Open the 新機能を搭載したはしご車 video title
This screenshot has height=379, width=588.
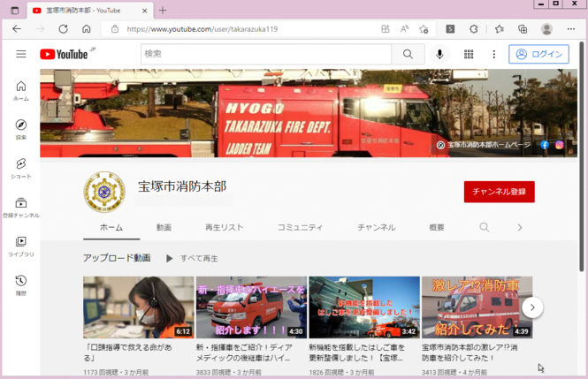tap(356, 352)
